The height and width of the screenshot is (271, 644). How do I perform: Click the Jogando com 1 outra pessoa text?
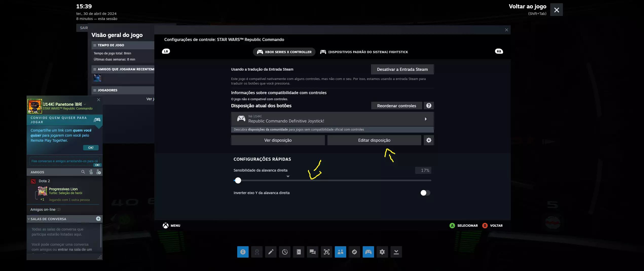click(x=69, y=200)
